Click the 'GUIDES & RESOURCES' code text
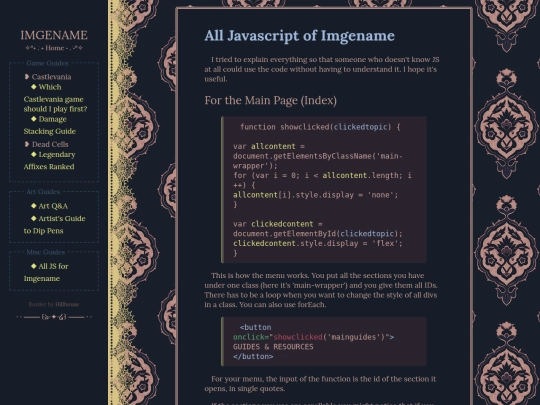Screen dimensions: 540x405 coord(273,346)
